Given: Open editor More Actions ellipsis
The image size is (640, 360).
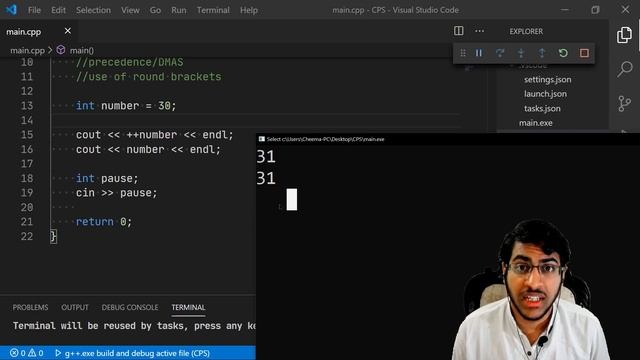Looking at the screenshot, I should point(480,31).
